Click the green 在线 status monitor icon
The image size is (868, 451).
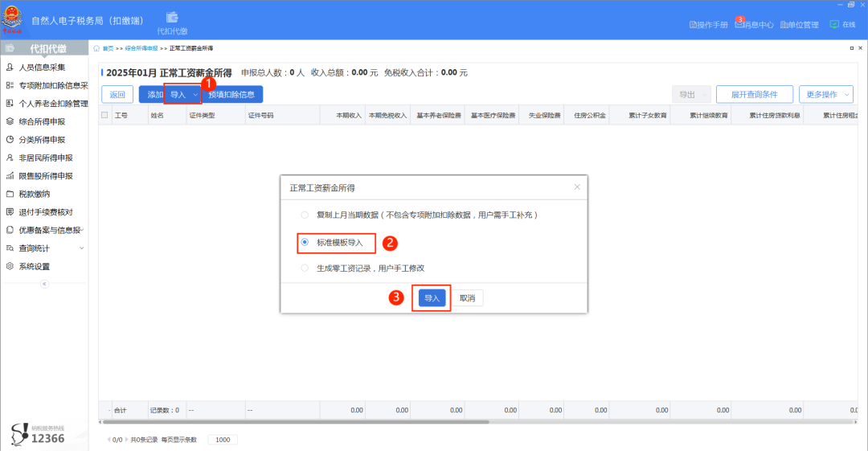tap(834, 24)
